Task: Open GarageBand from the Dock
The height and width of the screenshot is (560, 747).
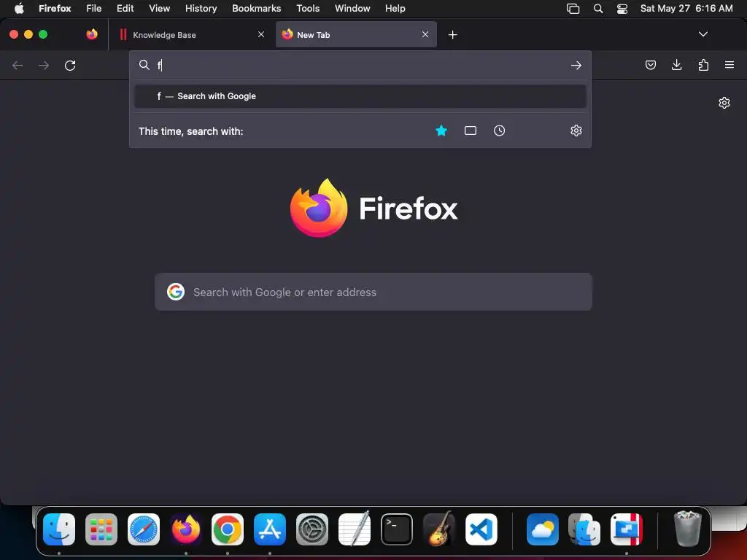Action: (438, 529)
